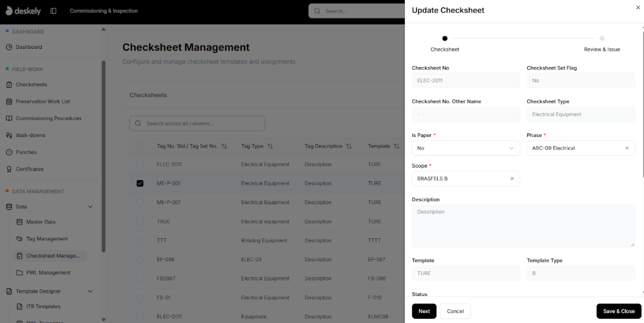Go to the Review & Issue step
Image resolution: width=644 pixels, height=323 pixels.
pyautogui.click(x=602, y=38)
